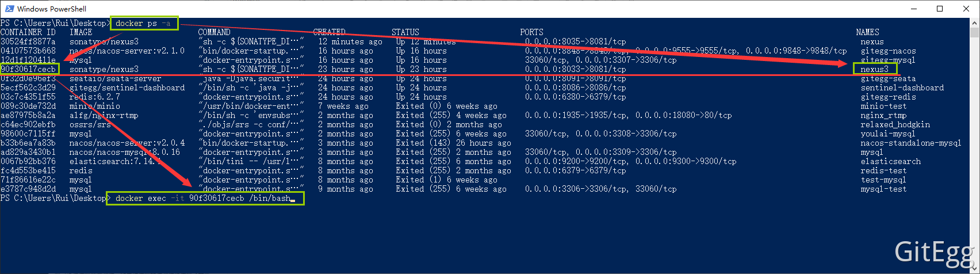The image size is (980, 274).
Task: Click the Windows PowerShell title text
Action: (x=52, y=9)
